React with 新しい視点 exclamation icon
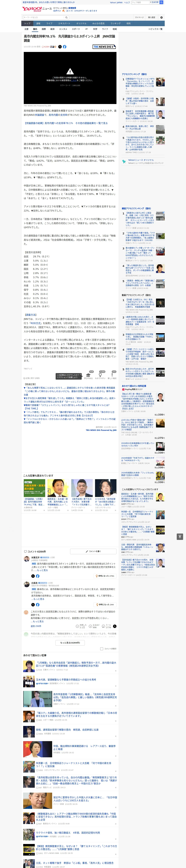 tap(112, 375)
